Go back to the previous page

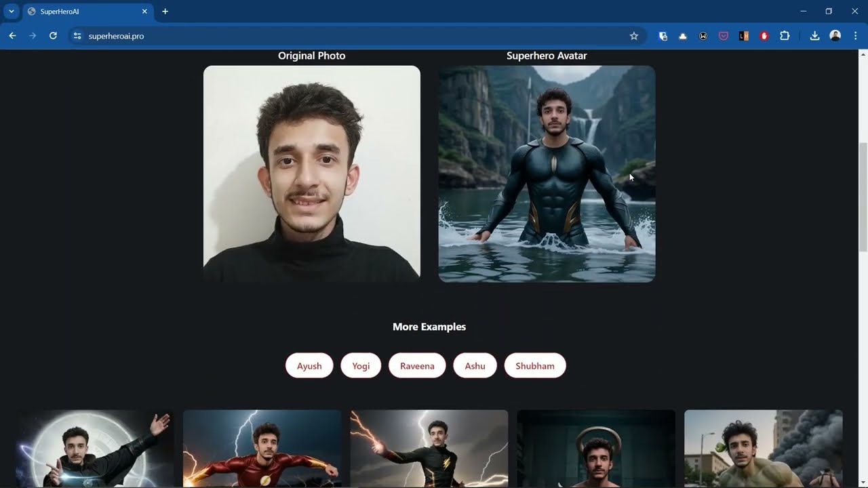point(12,36)
